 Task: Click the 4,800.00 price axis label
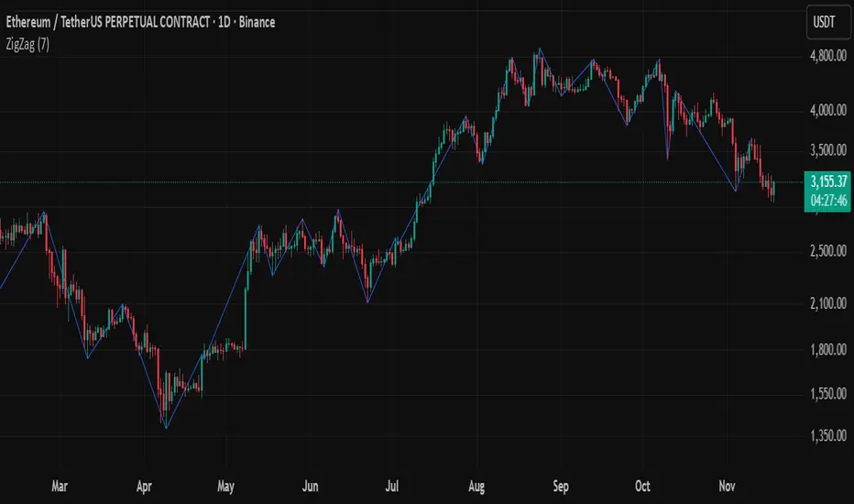coord(827,55)
